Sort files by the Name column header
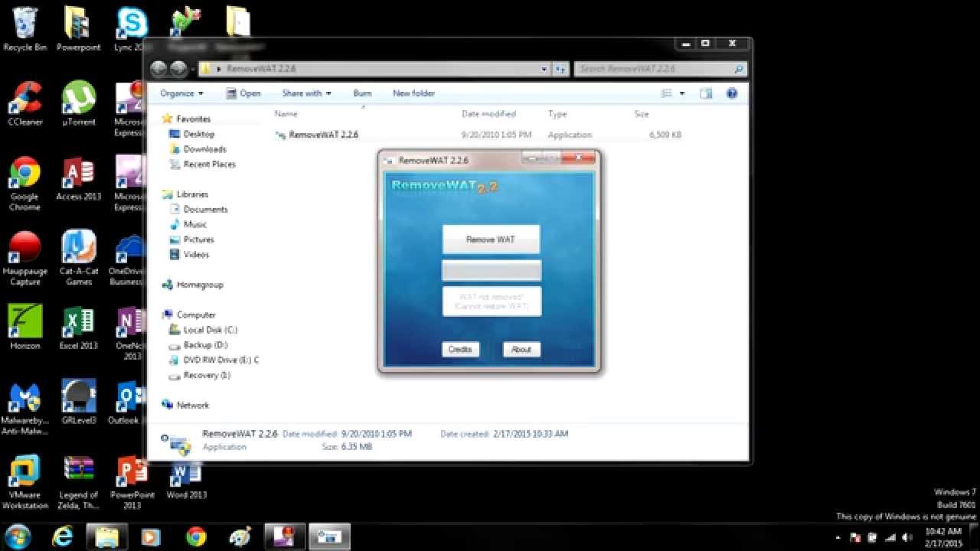This screenshot has width=980, height=551. click(286, 114)
